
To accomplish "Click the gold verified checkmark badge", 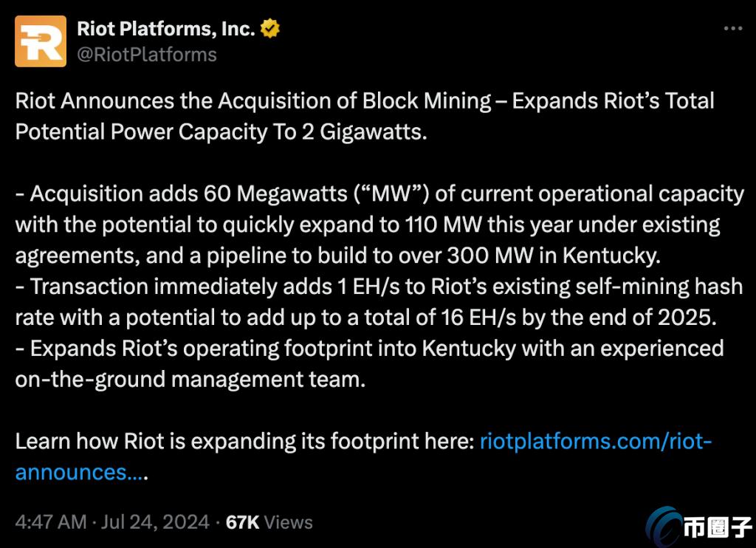I will pos(270,25).
